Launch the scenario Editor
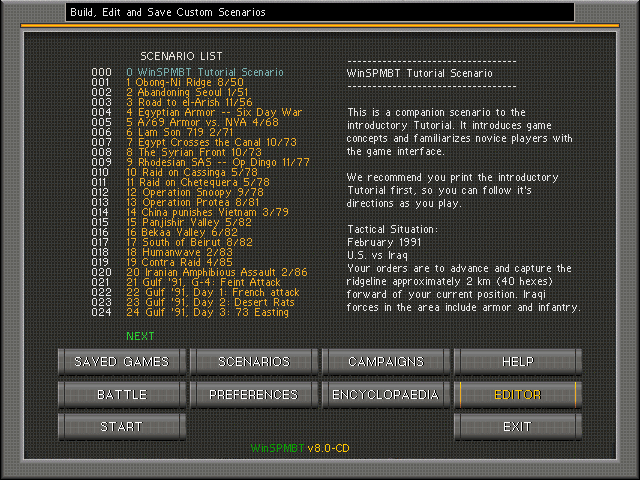640x480 pixels. click(518, 394)
